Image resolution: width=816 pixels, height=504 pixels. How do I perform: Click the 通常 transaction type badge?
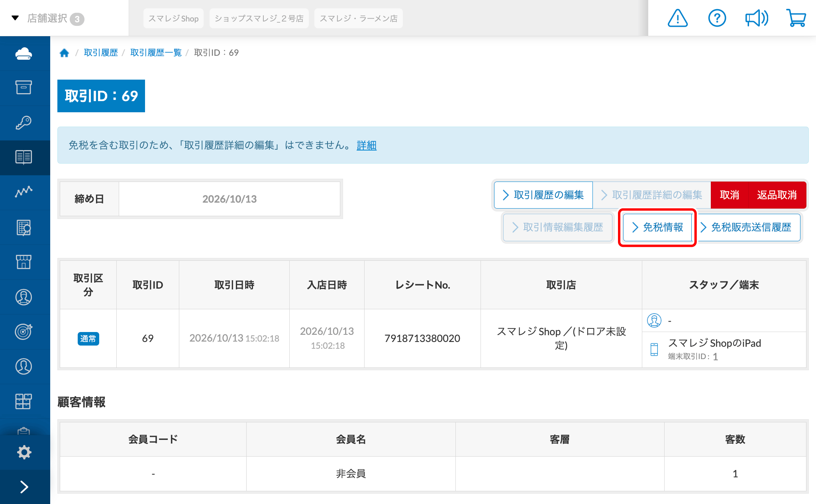pyautogui.click(x=88, y=339)
